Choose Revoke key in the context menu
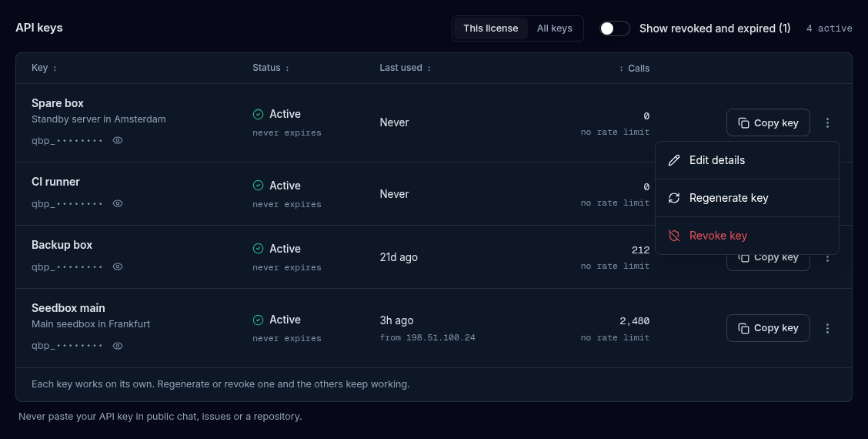This screenshot has width=868, height=439. pyautogui.click(x=746, y=236)
